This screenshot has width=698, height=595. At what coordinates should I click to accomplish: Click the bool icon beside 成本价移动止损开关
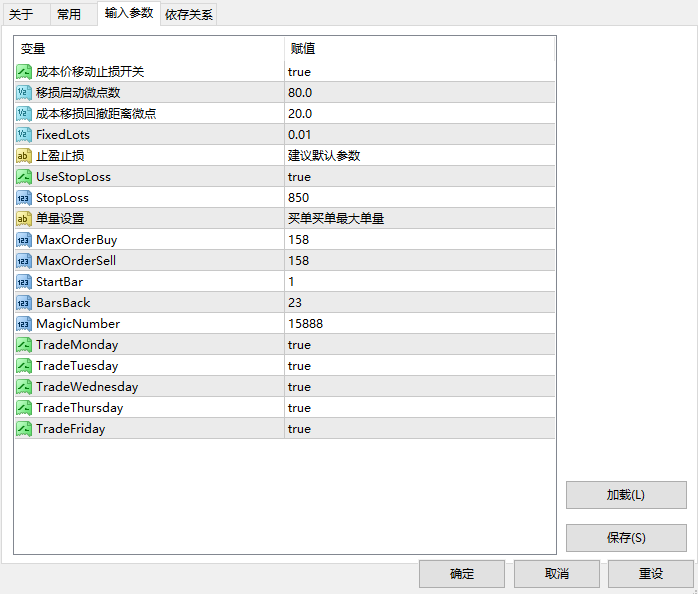pos(24,72)
